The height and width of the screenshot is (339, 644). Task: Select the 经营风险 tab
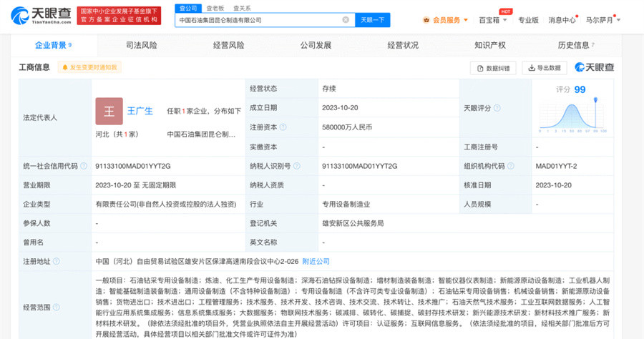228,45
